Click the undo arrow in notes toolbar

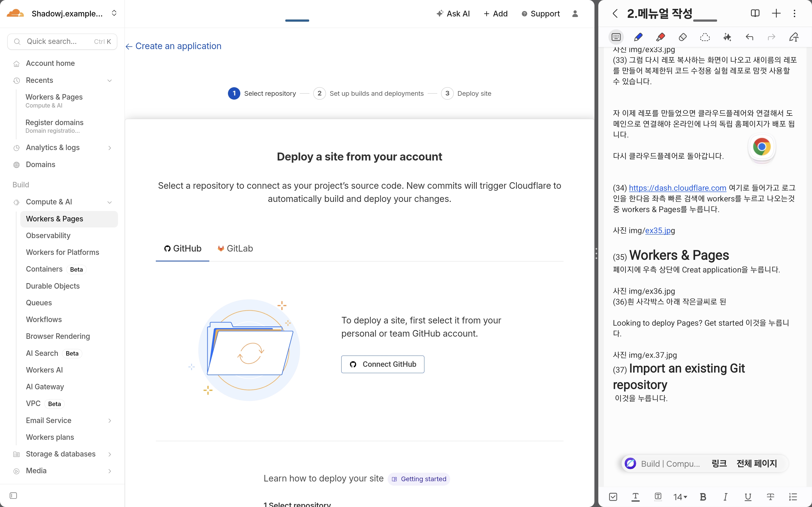point(749,37)
